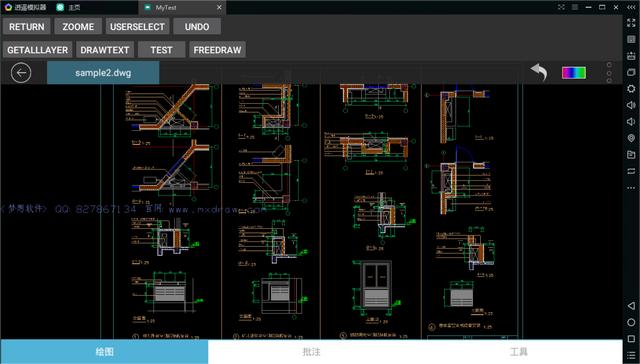The height and width of the screenshot is (364, 640).
Task: Click the emulator volume down icon
Action: tap(631, 122)
